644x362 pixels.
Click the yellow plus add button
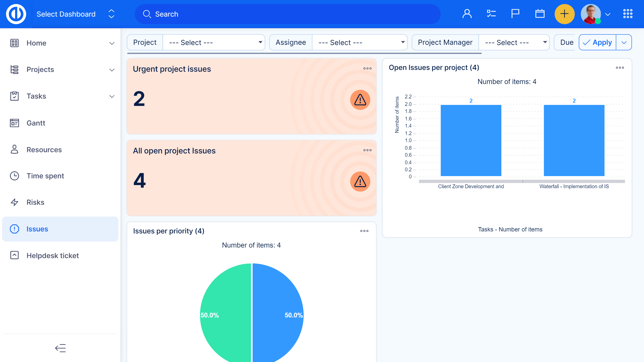[x=564, y=14]
